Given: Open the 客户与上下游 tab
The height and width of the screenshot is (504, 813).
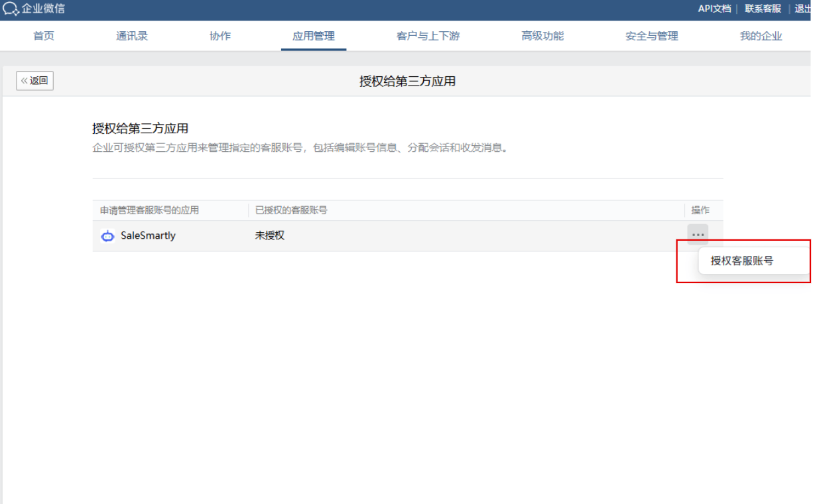Looking at the screenshot, I should coord(428,36).
